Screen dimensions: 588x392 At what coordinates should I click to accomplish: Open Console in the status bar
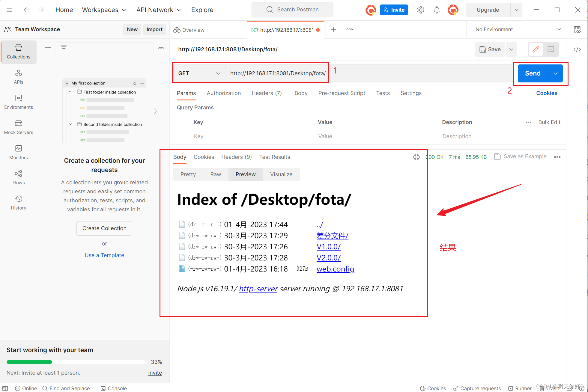[x=114, y=388]
